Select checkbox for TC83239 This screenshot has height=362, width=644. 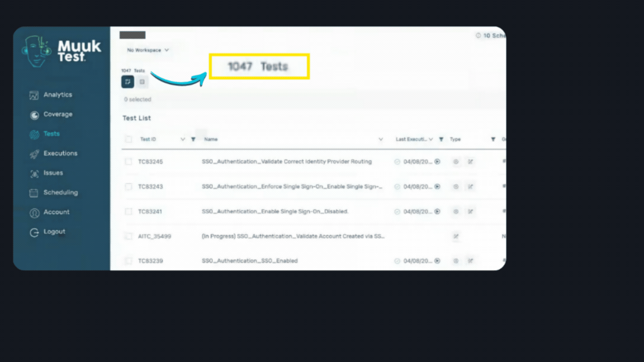tap(129, 261)
